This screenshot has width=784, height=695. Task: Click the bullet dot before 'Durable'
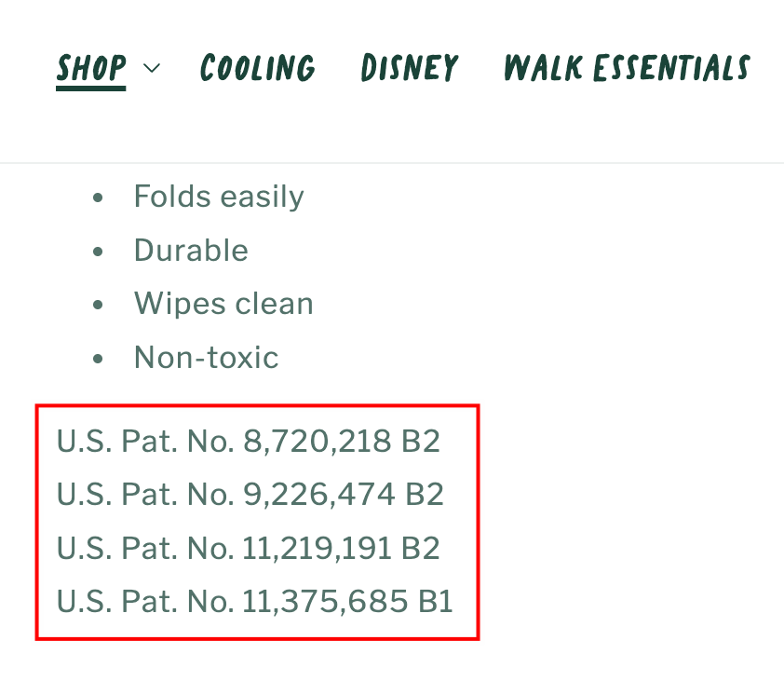tap(99, 252)
